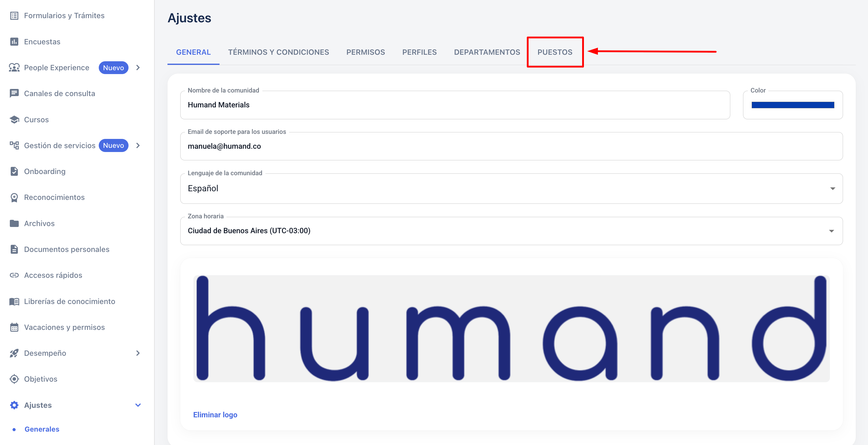Open the Reconocimientos section
The height and width of the screenshot is (445, 868).
(x=54, y=198)
